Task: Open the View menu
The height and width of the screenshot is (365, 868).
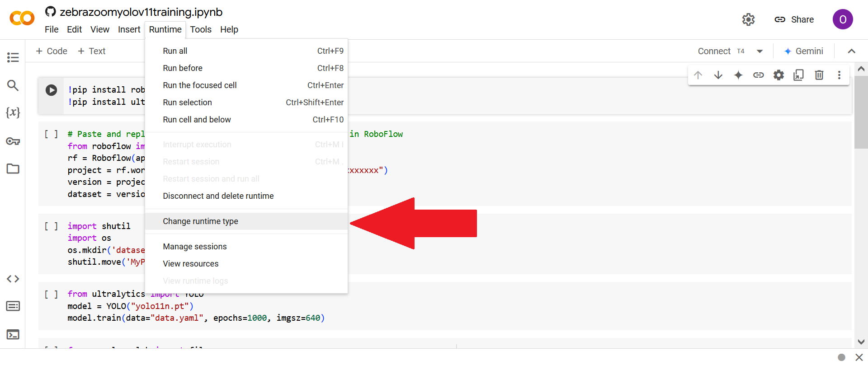Action: (x=100, y=29)
